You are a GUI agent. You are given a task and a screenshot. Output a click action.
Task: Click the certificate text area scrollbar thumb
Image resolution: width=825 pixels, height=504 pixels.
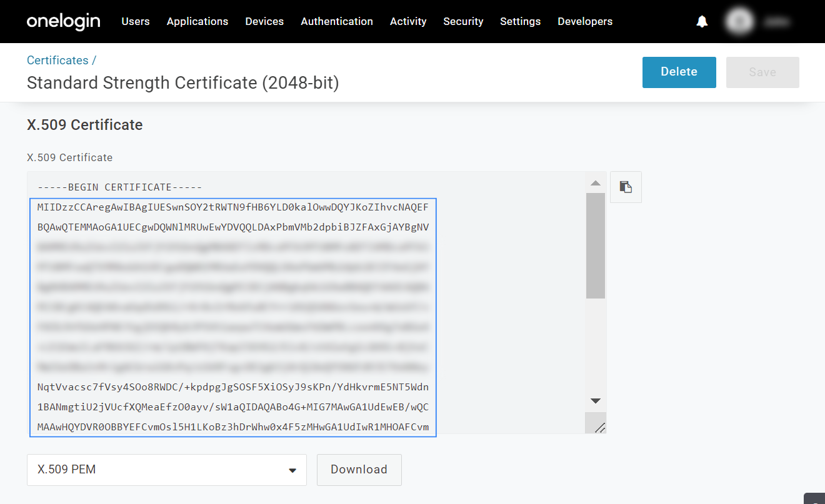(x=596, y=245)
